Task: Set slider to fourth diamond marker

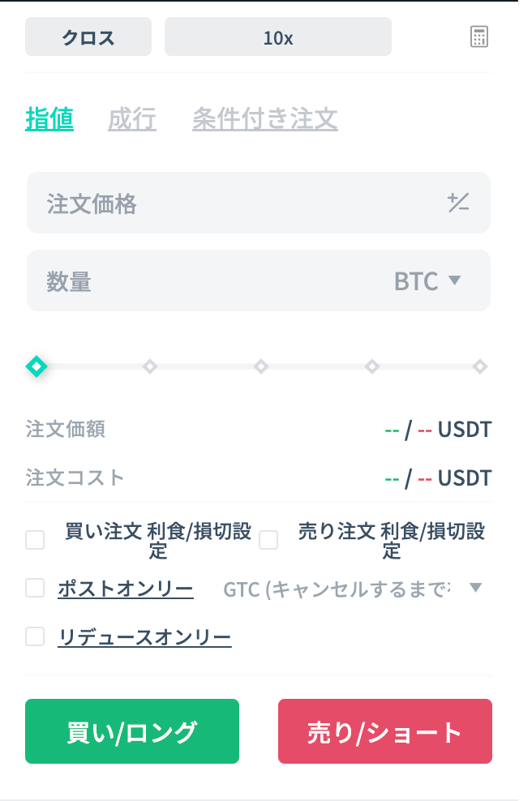Action: pyautogui.click(x=372, y=366)
